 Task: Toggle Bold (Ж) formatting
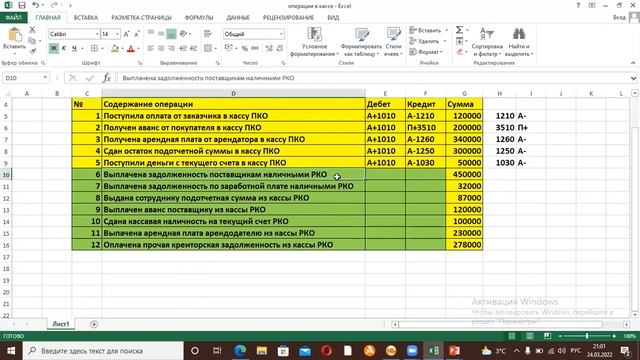53,49
